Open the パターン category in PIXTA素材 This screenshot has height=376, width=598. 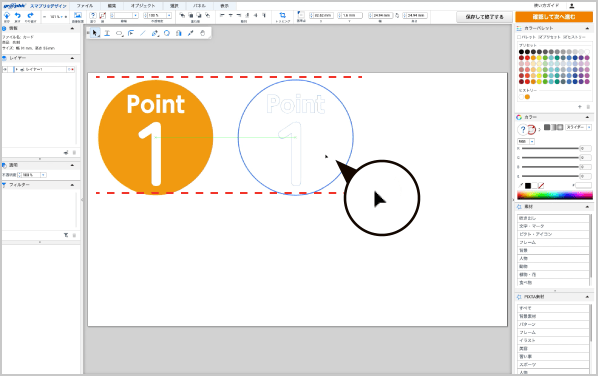[553, 324]
